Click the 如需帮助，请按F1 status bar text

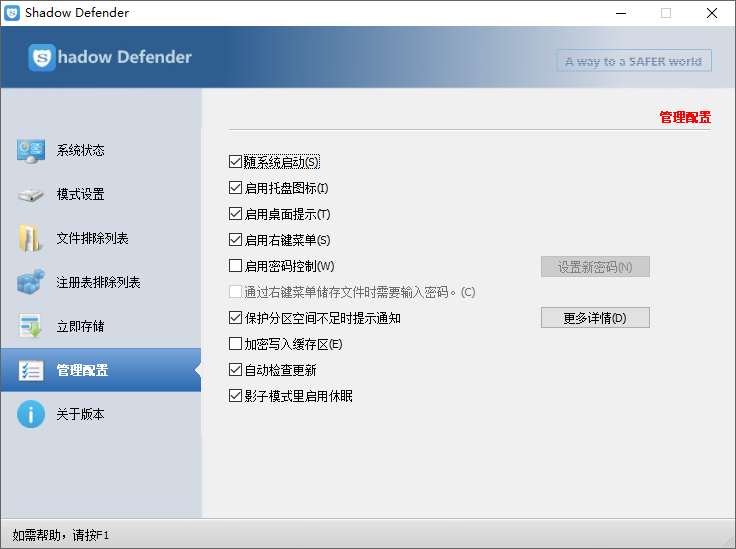tap(61, 535)
